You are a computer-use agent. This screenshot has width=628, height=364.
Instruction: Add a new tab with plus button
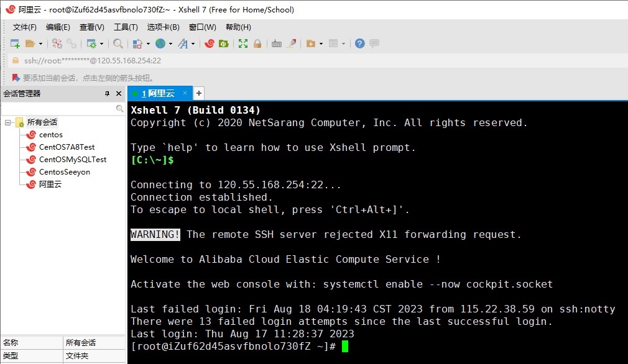[198, 93]
